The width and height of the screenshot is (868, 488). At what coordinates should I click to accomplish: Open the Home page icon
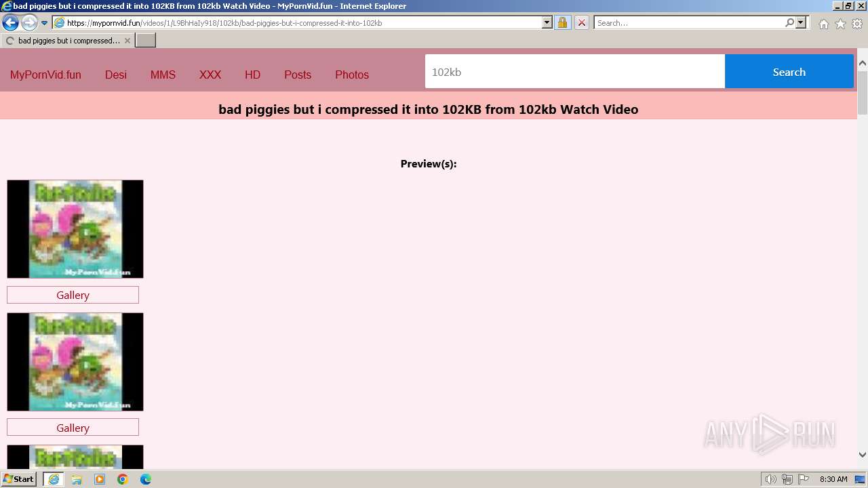[x=823, y=24]
